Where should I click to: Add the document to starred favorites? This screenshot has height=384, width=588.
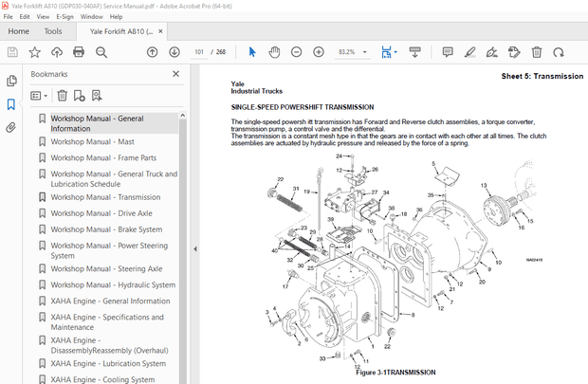tap(34, 52)
